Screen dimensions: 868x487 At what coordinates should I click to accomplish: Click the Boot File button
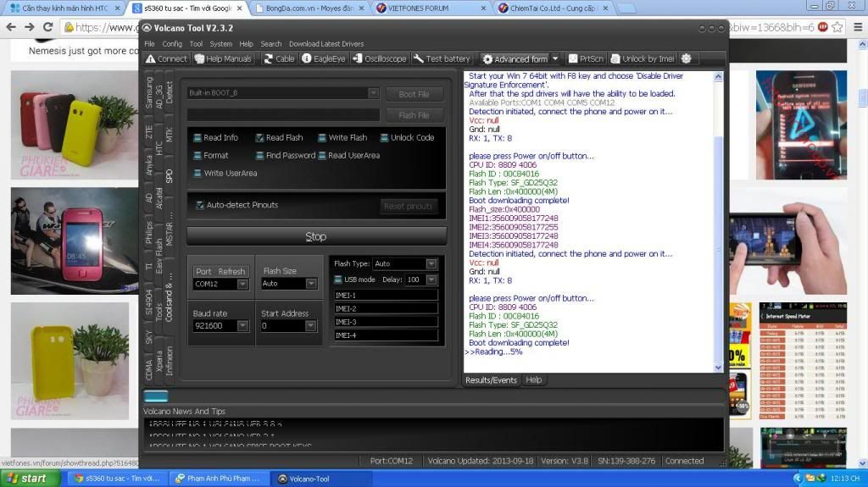point(415,94)
